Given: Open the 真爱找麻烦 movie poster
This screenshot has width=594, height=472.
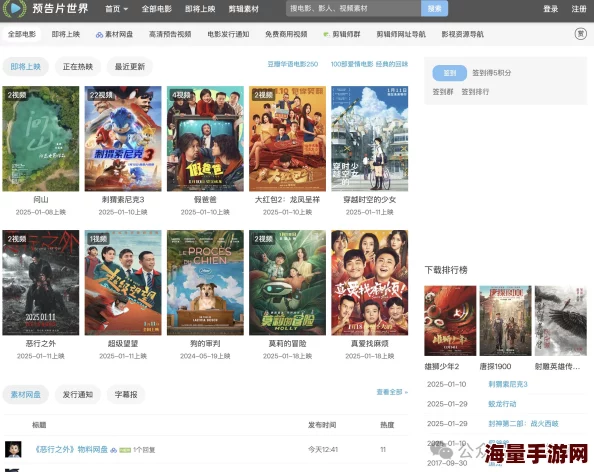Looking at the screenshot, I should [x=369, y=283].
